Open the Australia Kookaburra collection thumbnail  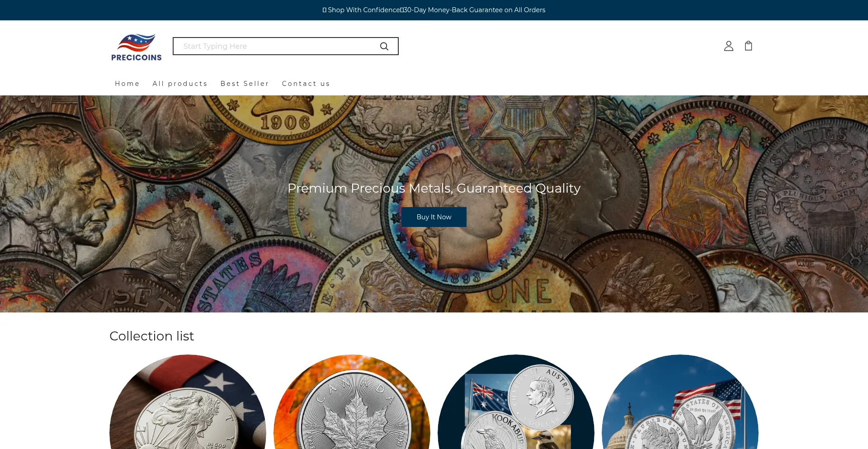coord(516,402)
